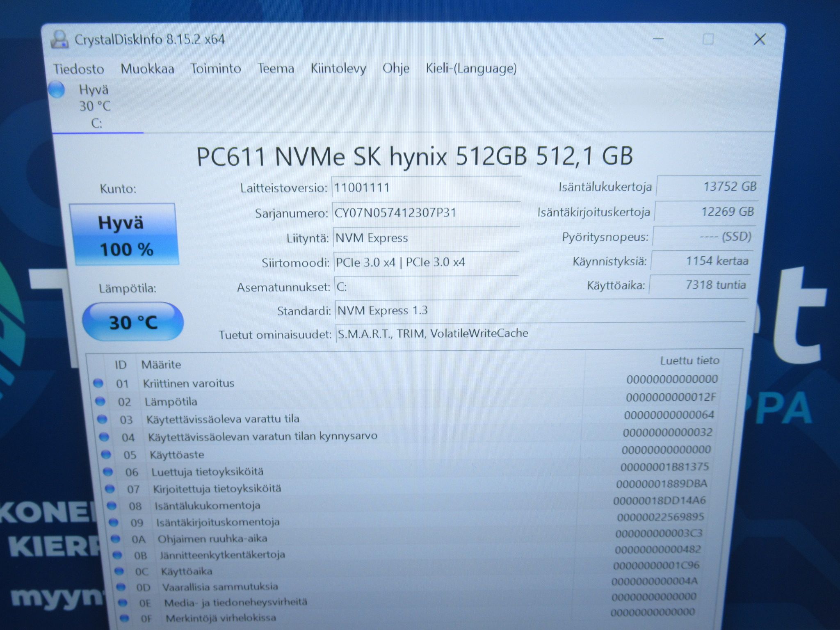This screenshot has height=630, width=840.
Task: Click status dot for Kirjoitettuja tietoyksiköitä row
Action: [x=110, y=488]
